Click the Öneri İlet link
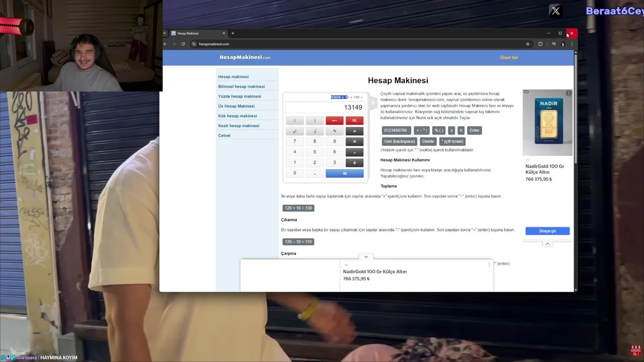Viewport: 644px width, 362px height. 509,57
